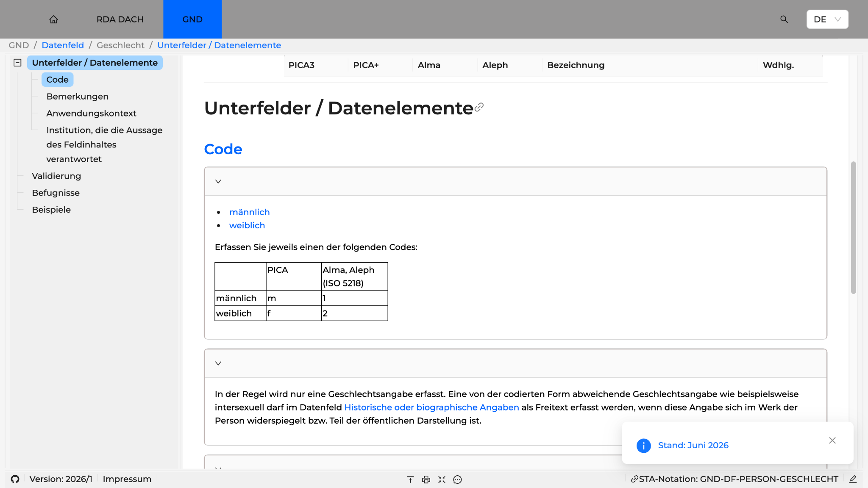Click the Geschlecht breadcrumb item
868x488 pixels.
pyautogui.click(x=120, y=45)
